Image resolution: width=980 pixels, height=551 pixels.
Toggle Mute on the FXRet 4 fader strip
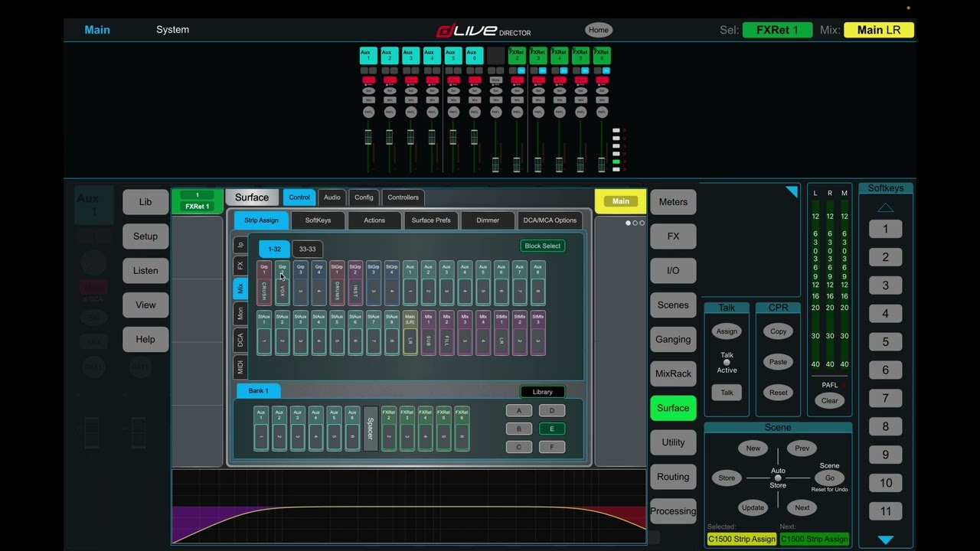click(560, 80)
